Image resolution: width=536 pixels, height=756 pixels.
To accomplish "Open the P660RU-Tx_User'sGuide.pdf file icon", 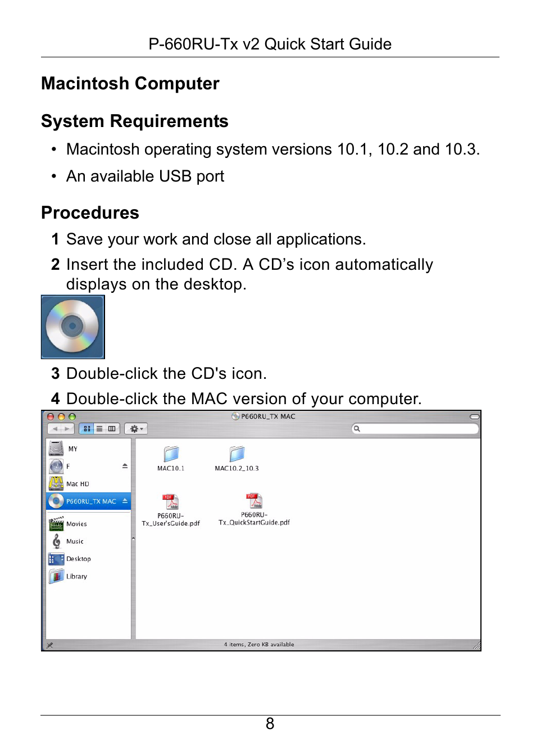I will [171, 501].
